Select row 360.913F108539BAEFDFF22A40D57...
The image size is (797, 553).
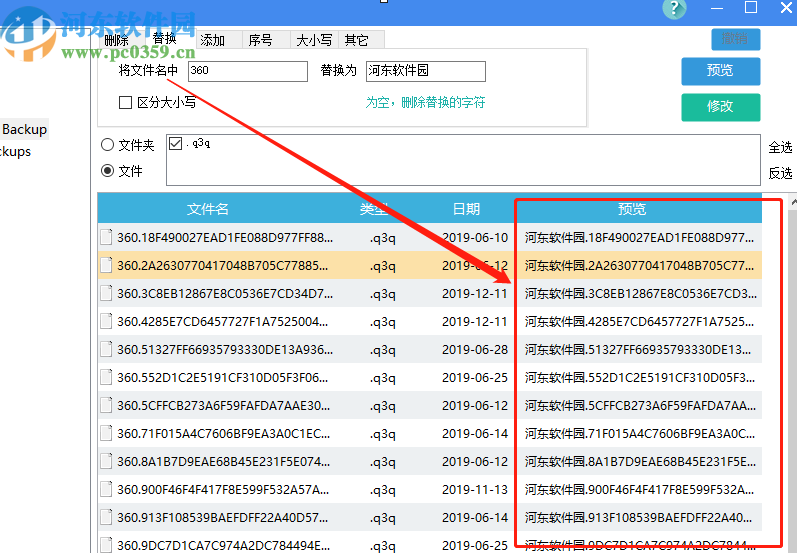[430, 516]
